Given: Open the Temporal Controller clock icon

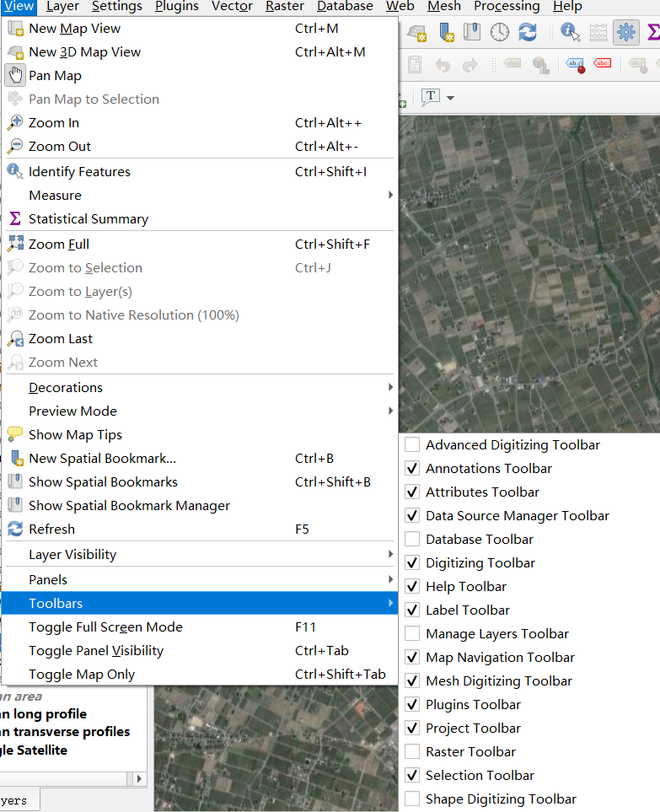Looking at the screenshot, I should click(x=500, y=32).
